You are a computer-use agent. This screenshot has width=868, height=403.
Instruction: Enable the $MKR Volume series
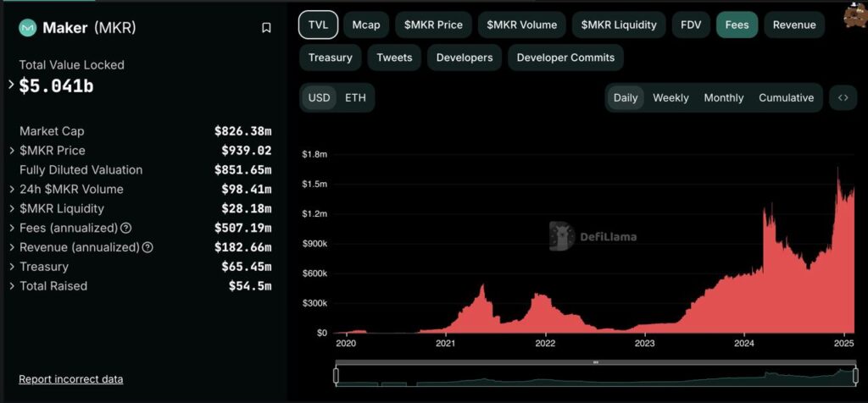point(521,25)
